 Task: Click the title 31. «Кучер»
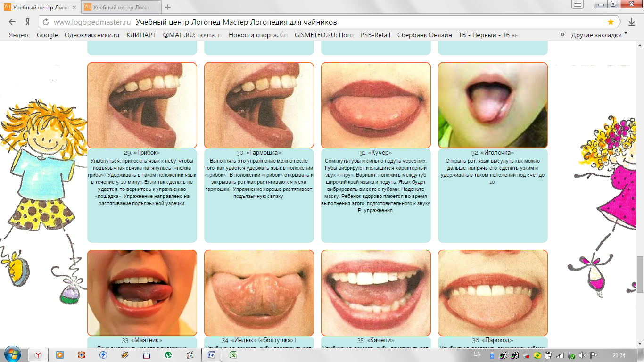tap(376, 153)
